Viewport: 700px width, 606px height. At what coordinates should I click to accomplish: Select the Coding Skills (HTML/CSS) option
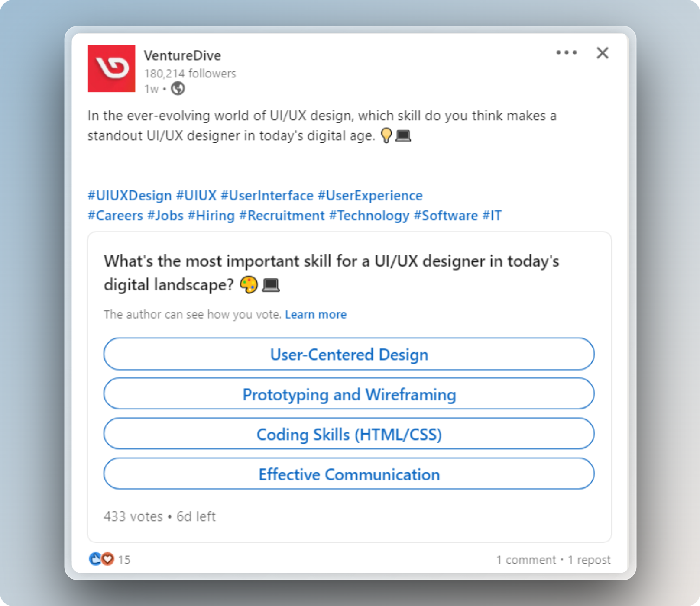[349, 434]
